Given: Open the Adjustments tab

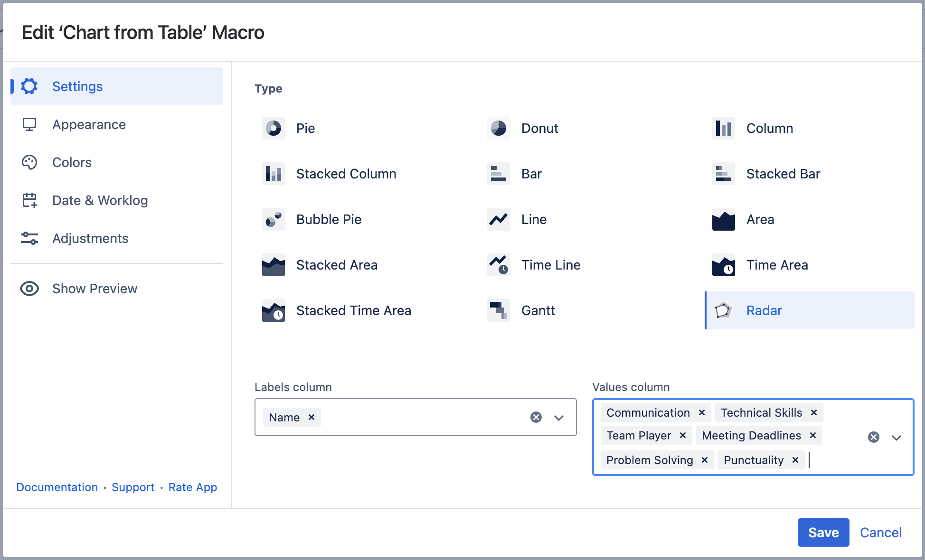Looking at the screenshot, I should [x=90, y=238].
